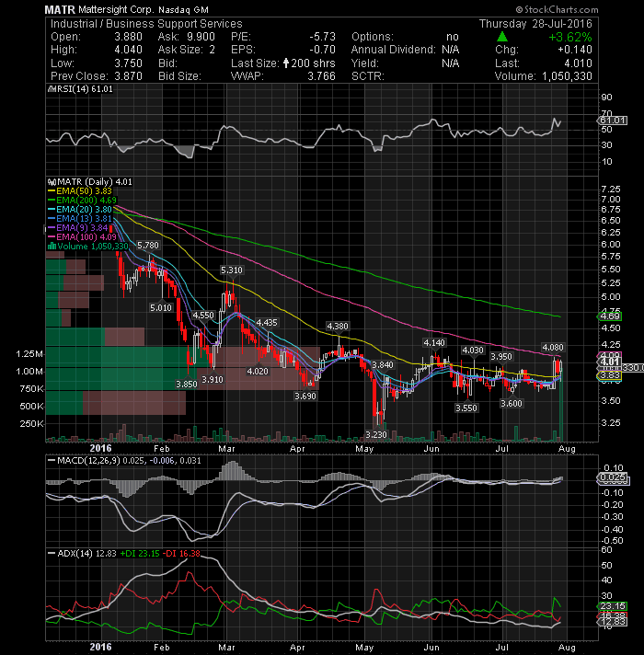Screen dimensions: 644x655
Task: Click the -DI 16.38 legend text
Action: tap(181, 554)
